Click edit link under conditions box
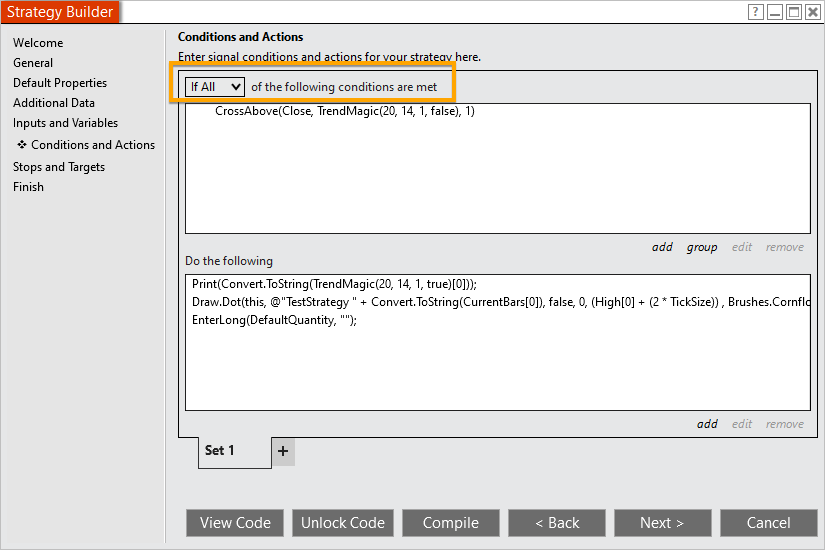 (x=742, y=247)
